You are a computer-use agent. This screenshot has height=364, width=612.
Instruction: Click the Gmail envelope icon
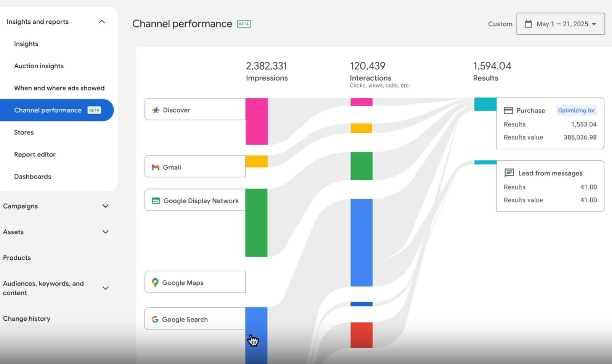coord(155,167)
